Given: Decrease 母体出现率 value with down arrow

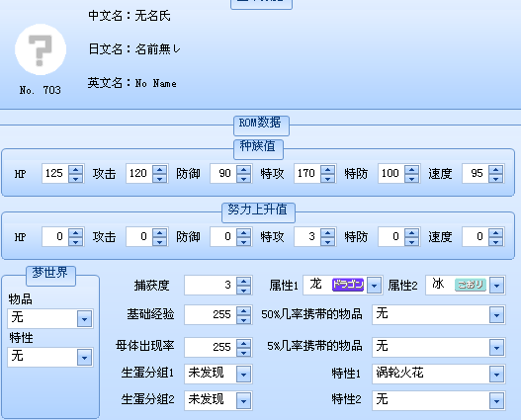Looking at the screenshot, I should coord(244,352).
